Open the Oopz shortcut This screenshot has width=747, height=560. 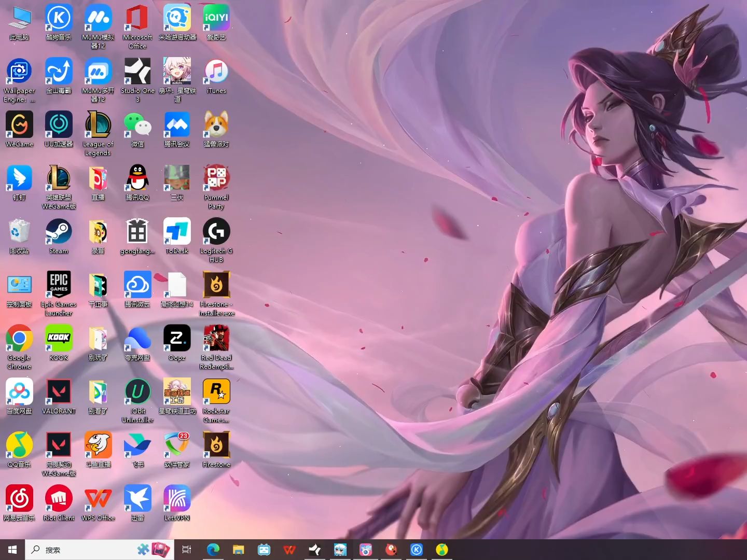[177, 343]
